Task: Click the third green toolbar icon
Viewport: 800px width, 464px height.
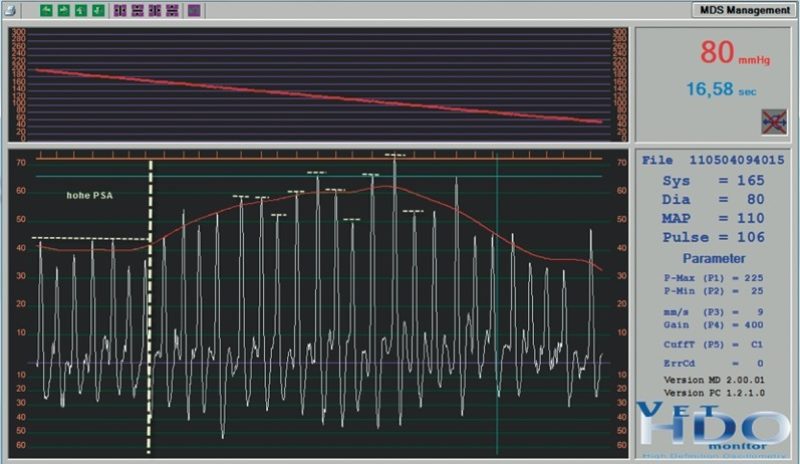Action: (81, 10)
